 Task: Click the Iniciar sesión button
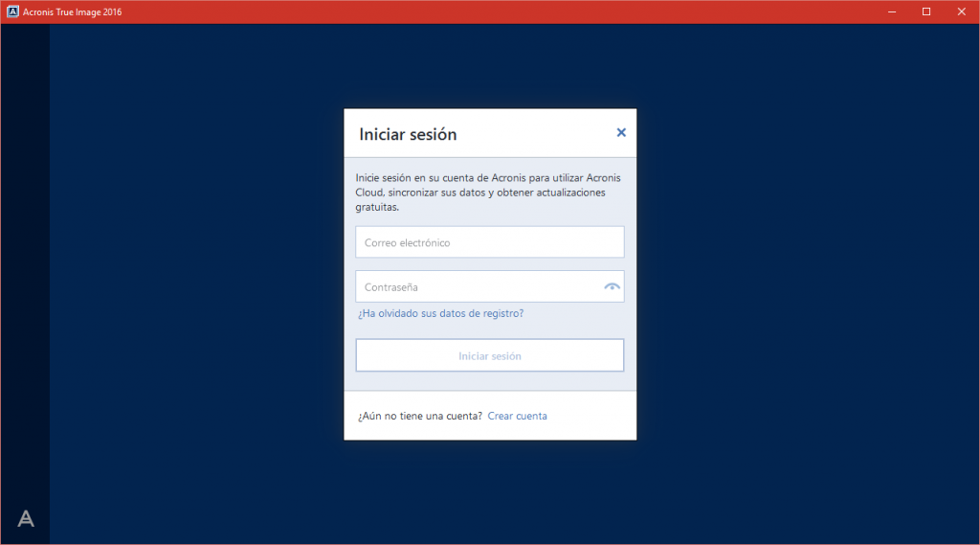489,355
